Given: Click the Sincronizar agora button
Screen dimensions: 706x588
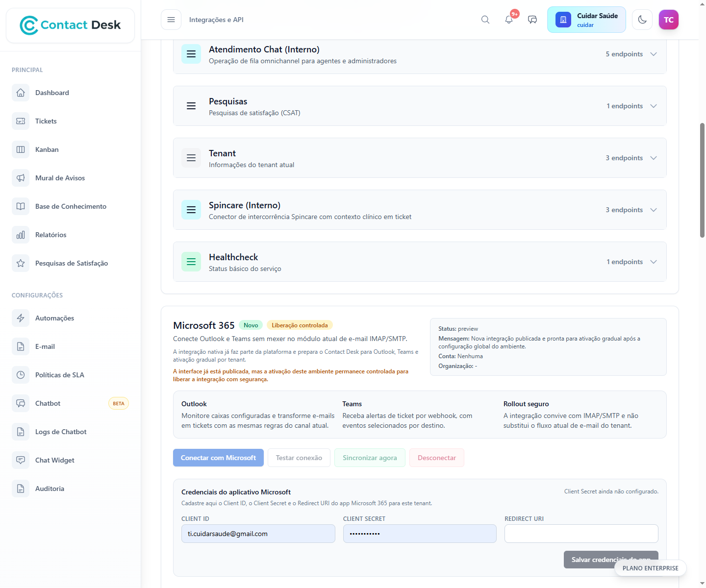Looking at the screenshot, I should (x=370, y=458).
